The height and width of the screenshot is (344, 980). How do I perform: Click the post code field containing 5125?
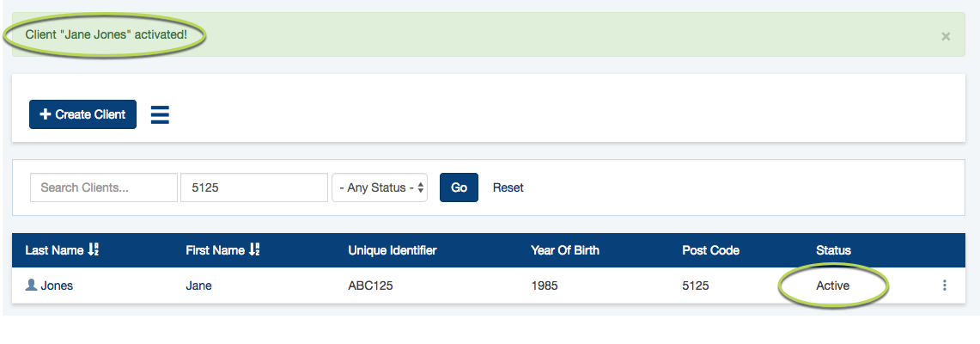253,187
